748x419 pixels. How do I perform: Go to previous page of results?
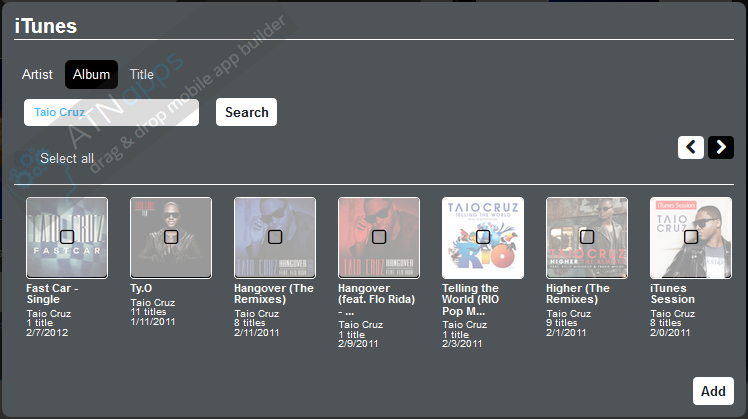[690, 147]
